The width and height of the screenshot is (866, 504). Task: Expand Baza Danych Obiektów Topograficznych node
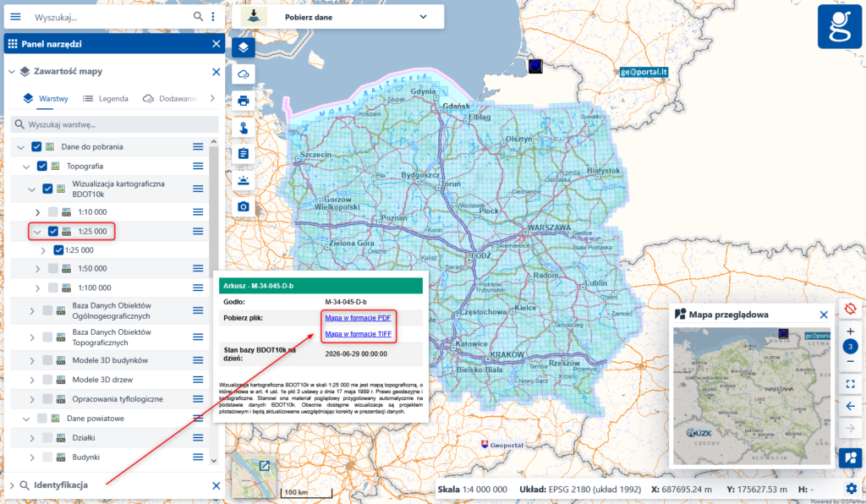[32, 338]
